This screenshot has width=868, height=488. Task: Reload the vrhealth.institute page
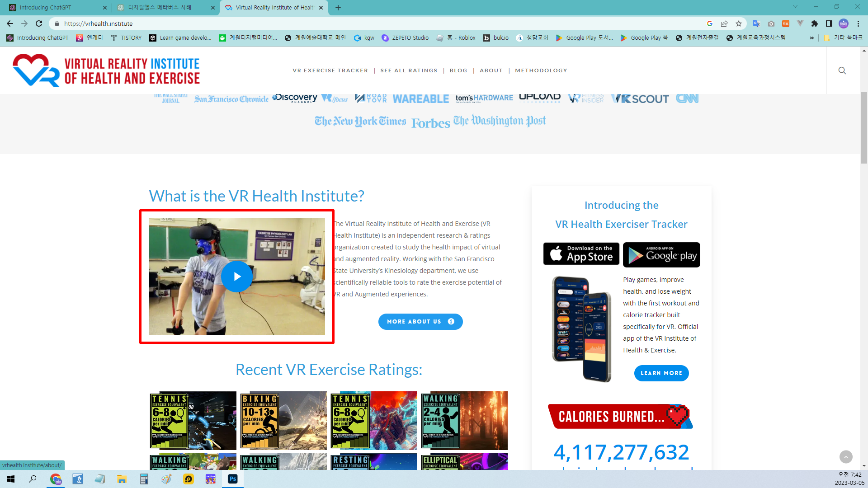39,23
